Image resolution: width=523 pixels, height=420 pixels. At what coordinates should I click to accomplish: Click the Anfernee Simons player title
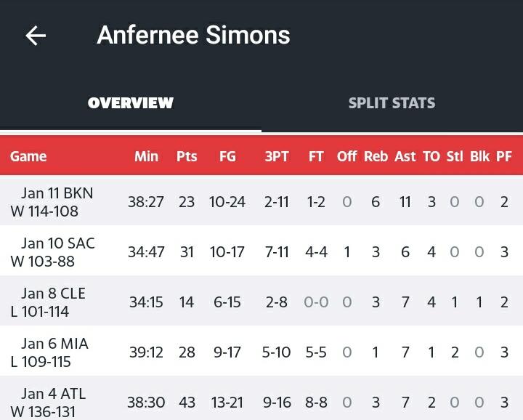click(x=193, y=35)
